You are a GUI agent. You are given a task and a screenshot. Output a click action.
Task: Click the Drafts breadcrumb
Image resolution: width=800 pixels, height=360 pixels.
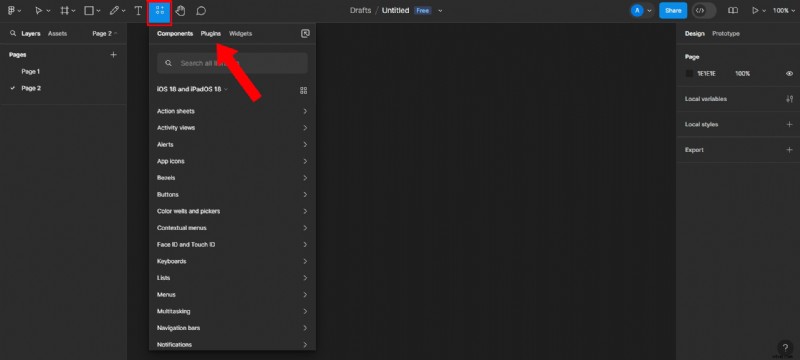point(360,11)
